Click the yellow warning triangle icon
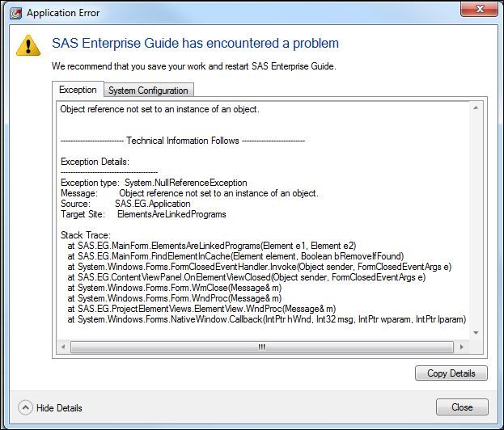 [x=29, y=45]
